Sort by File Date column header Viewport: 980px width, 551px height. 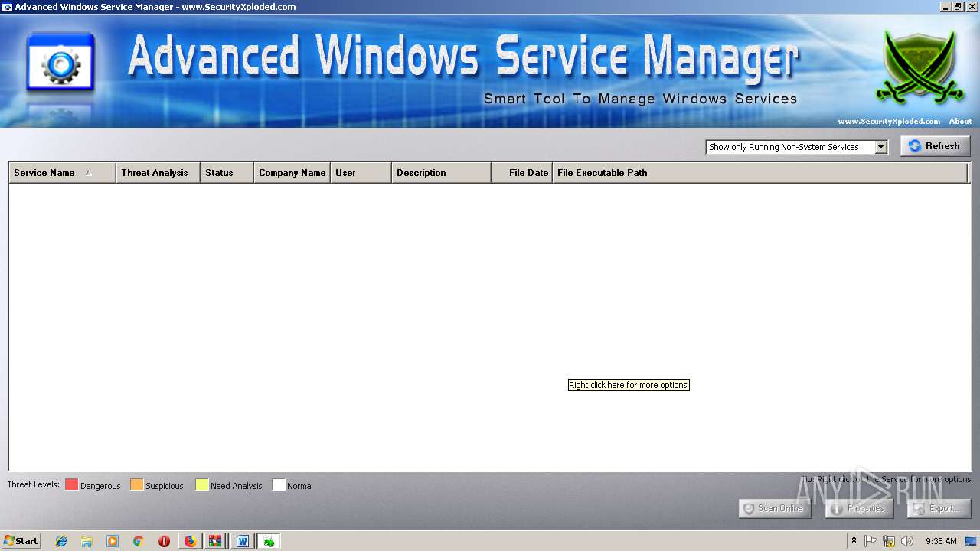point(521,173)
